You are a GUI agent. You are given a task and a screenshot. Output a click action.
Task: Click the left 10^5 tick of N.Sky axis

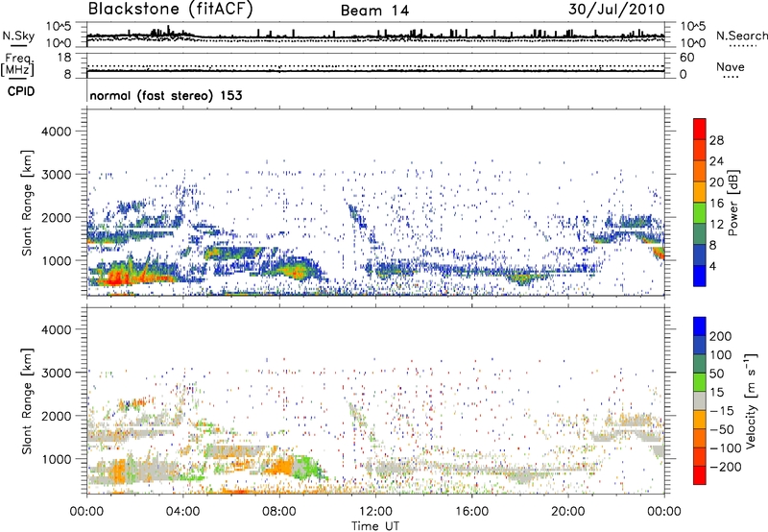59,27
